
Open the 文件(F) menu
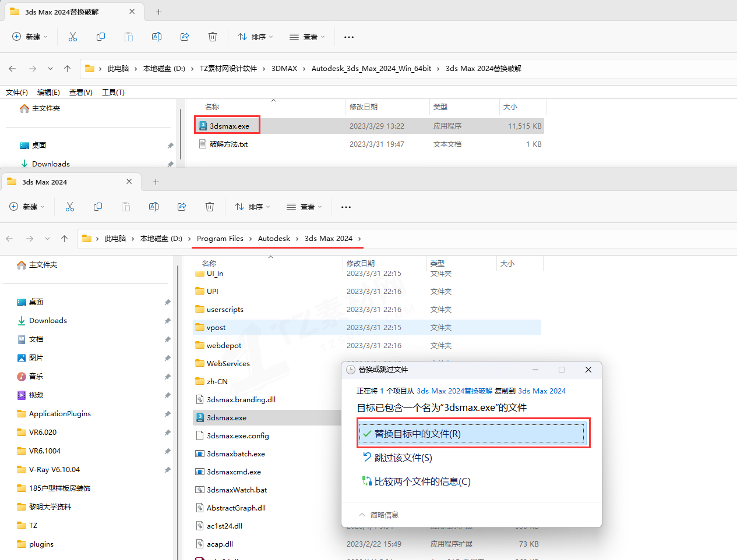pos(17,92)
